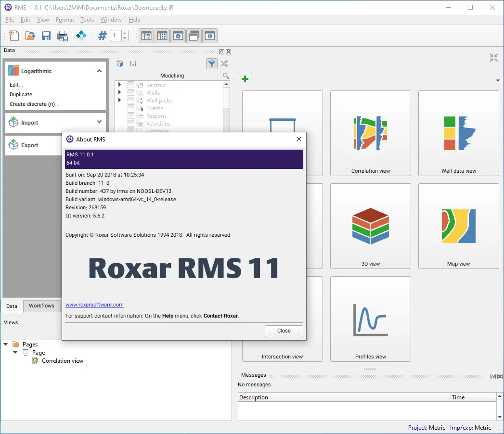Screen dimensions: 504x434
Task: Close the About RMS dialog with Close button
Action: pyautogui.click(x=284, y=331)
